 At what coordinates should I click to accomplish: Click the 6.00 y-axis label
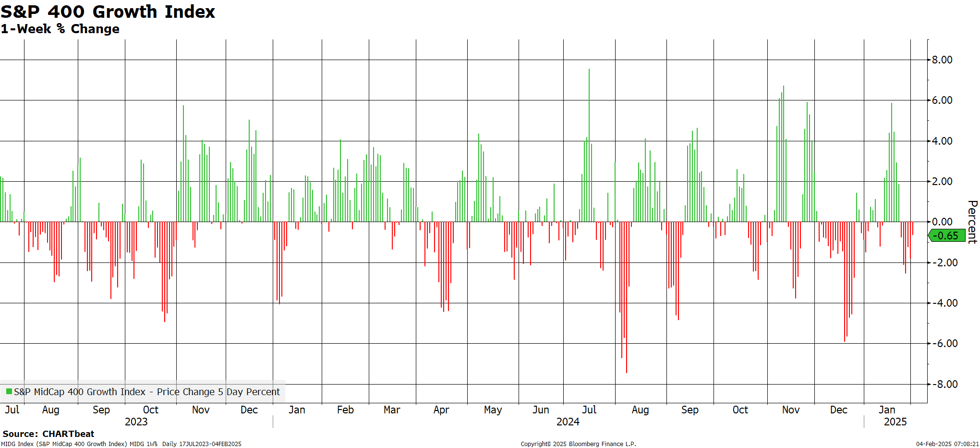[942, 100]
